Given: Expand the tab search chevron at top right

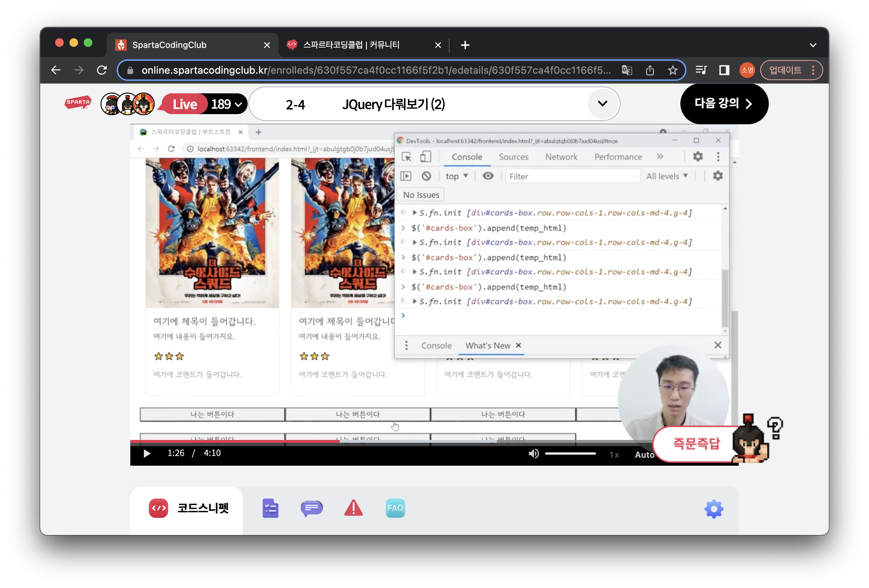Looking at the screenshot, I should point(812,45).
